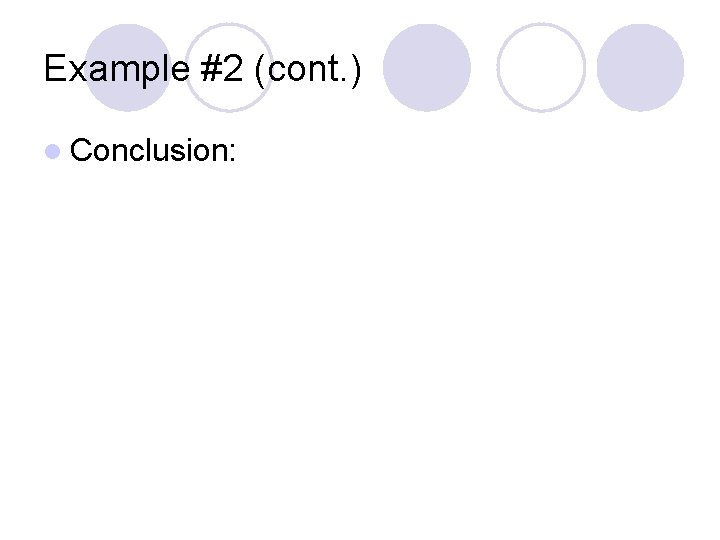This screenshot has height=540, width=720.
Task: Click the leftmost filled lavender circle
Action: pyautogui.click(x=128, y=67)
